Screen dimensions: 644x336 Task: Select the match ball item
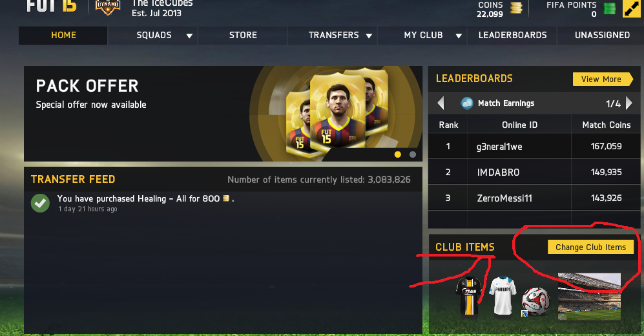535,301
